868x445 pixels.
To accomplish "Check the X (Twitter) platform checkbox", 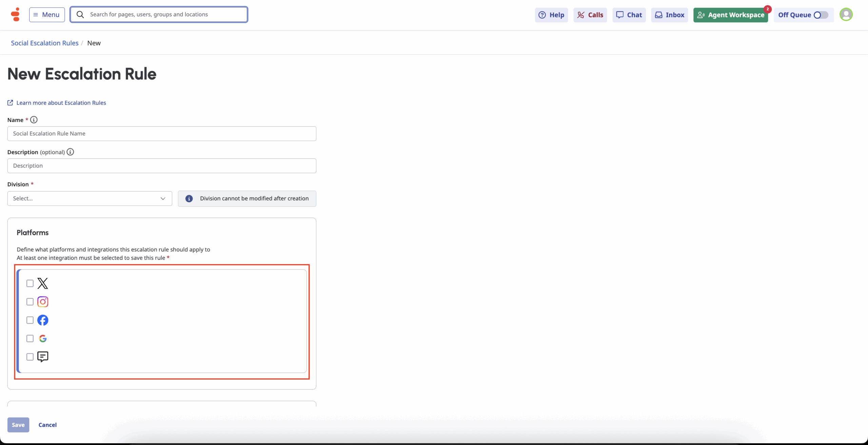I will tap(30, 283).
